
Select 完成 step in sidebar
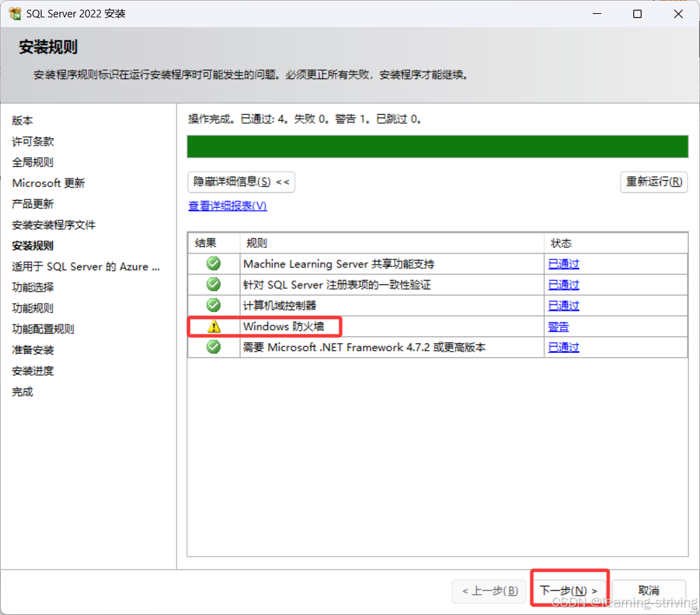(22, 392)
